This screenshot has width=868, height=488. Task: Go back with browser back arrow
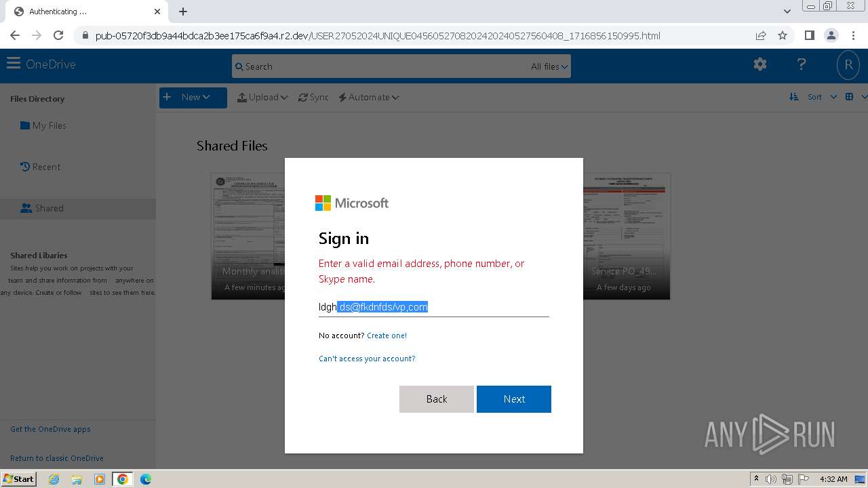pyautogui.click(x=15, y=35)
